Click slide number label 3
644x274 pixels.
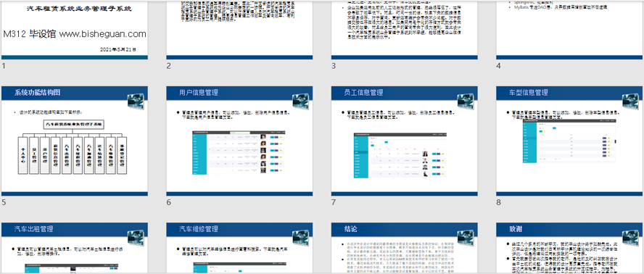tap(334, 66)
